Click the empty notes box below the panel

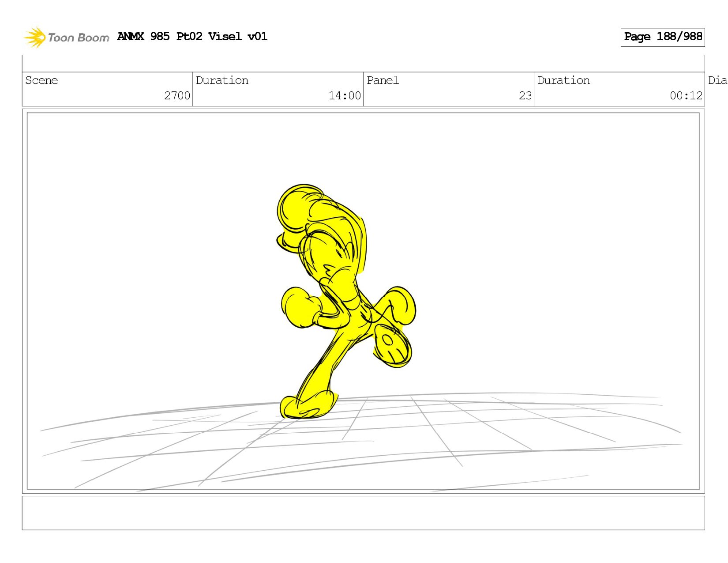[363, 513]
